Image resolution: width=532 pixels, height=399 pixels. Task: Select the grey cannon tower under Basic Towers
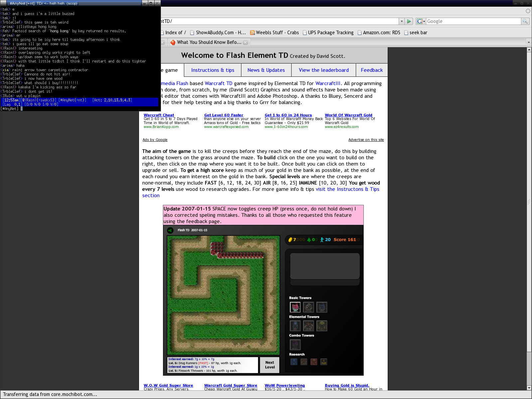point(308,307)
